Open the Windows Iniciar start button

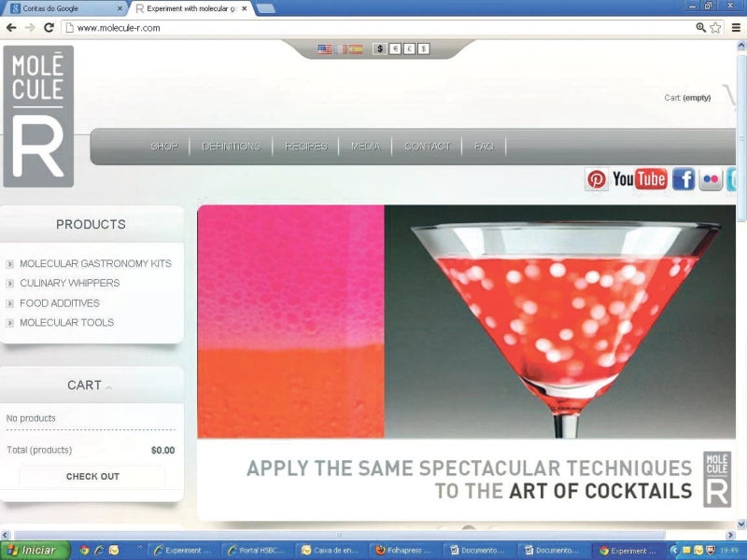pyautogui.click(x=34, y=551)
